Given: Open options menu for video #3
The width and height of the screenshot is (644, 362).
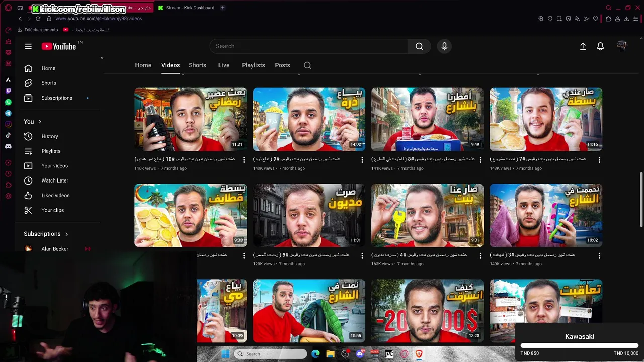Looking at the screenshot, I should click(599, 255).
